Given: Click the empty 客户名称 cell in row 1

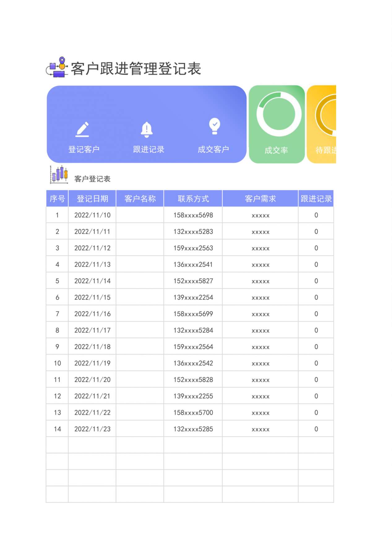Looking at the screenshot, I should pyautogui.click(x=140, y=215).
